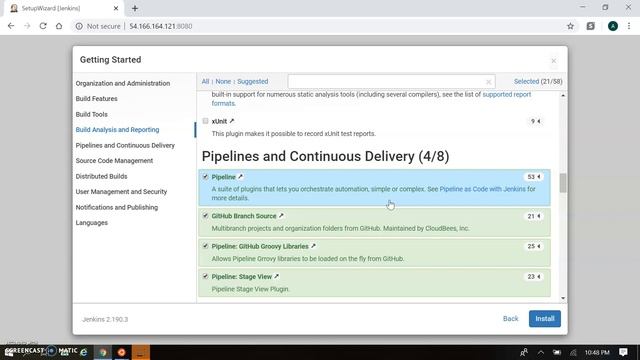Uncheck the GitHub Branch Source checkbox
Image resolution: width=640 pixels, height=360 pixels.
point(205,216)
